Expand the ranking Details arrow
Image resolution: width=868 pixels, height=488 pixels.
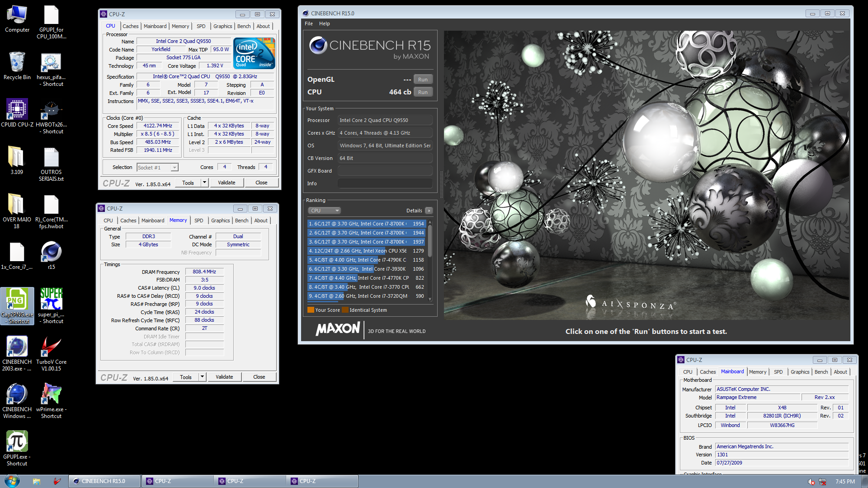429,211
